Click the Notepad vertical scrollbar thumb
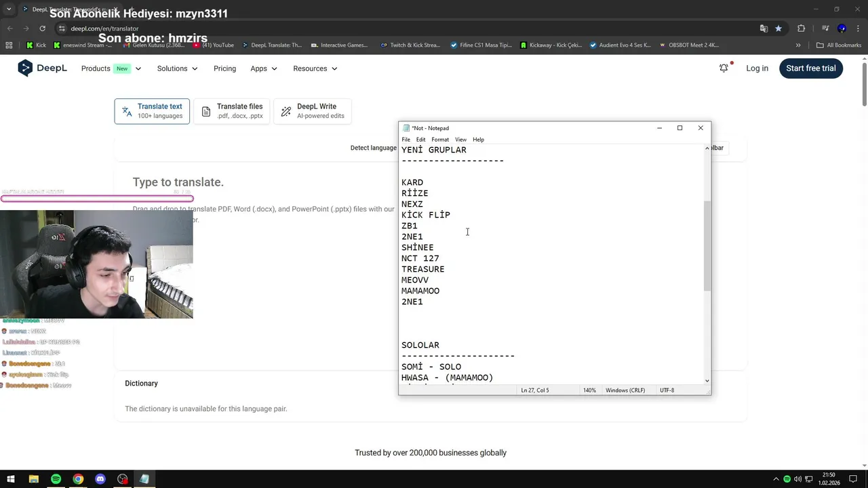This screenshot has height=488, width=868. 707,246
